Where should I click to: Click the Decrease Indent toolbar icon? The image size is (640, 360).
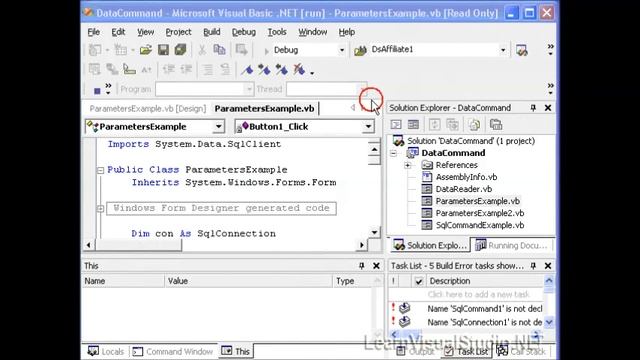(169, 70)
